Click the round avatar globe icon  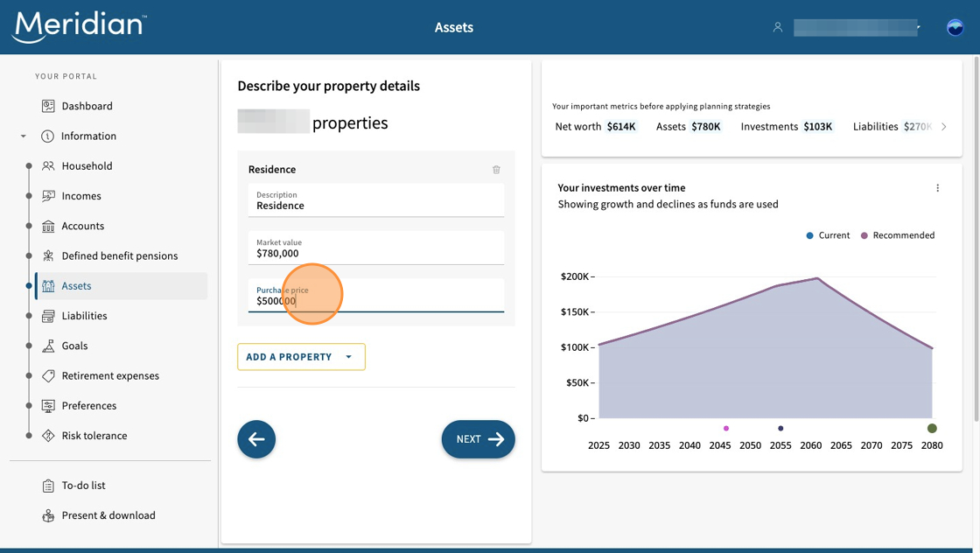[x=955, y=27]
